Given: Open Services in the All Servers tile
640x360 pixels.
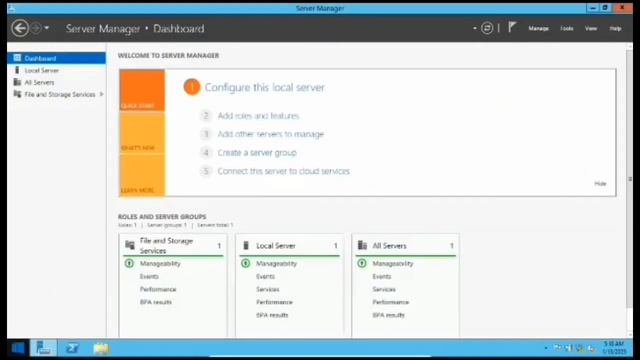Looking at the screenshot, I should (x=384, y=289).
